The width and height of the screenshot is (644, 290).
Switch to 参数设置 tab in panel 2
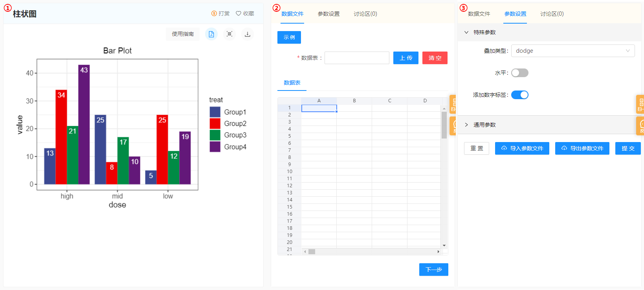tap(328, 14)
